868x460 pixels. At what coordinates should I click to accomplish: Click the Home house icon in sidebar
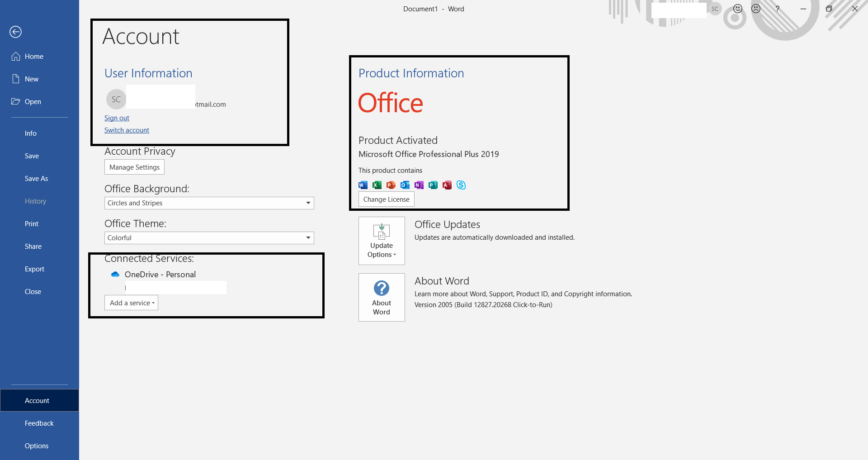(16, 56)
